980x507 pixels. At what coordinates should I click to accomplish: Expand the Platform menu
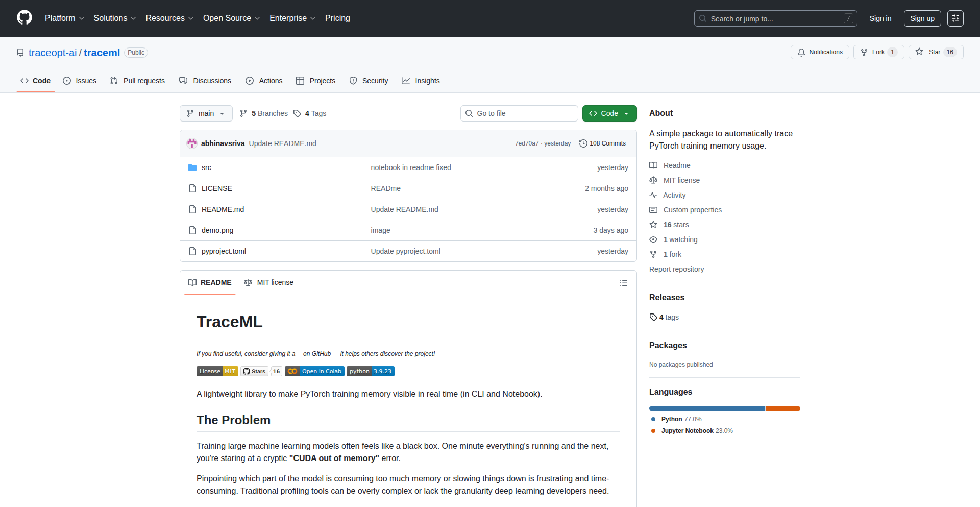pos(64,18)
